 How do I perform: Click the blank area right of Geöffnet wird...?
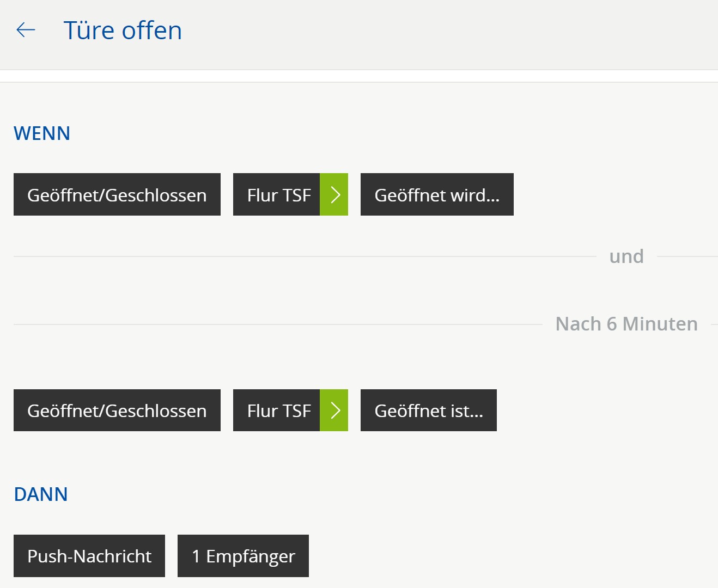coord(610,194)
